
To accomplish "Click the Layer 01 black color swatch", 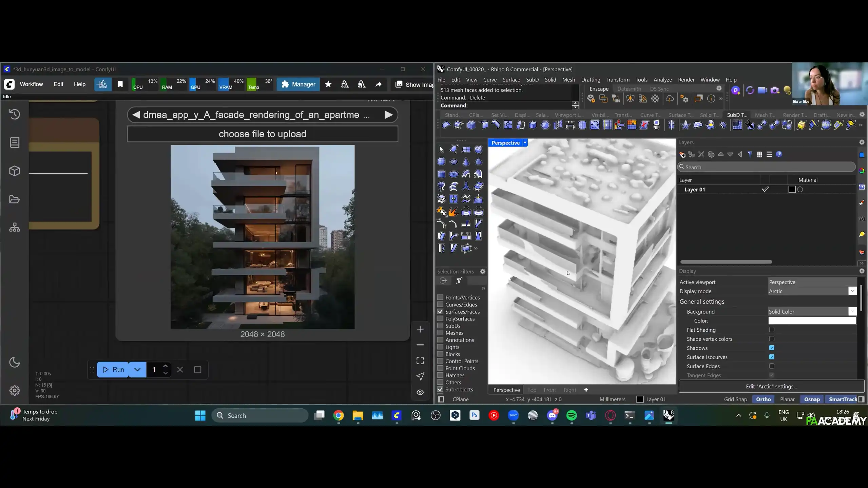I will pyautogui.click(x=792, y=190).
